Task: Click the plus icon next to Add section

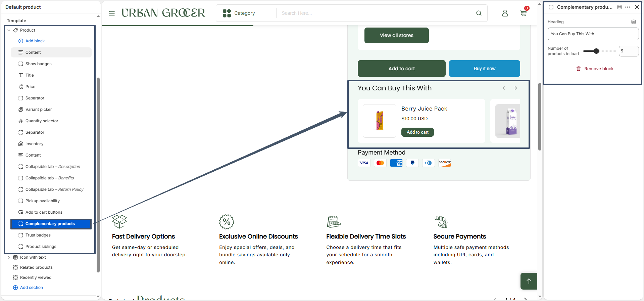Action: pyautogui.click(x=15, y=288)
